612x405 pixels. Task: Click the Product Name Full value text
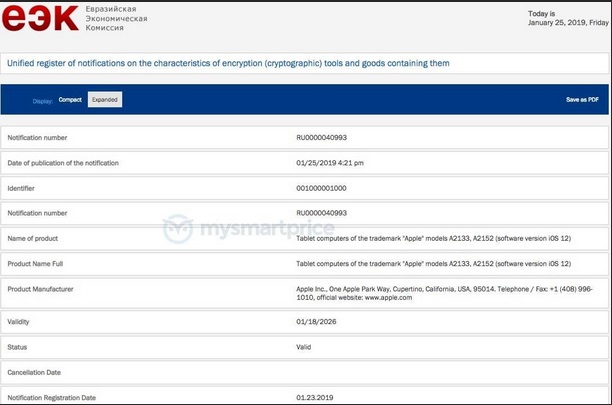tap(433, 263)
